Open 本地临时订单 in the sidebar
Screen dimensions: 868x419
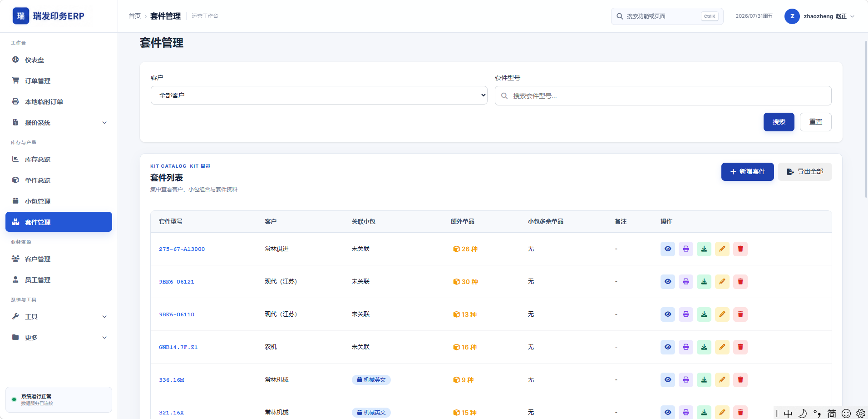tap(59, 102)
